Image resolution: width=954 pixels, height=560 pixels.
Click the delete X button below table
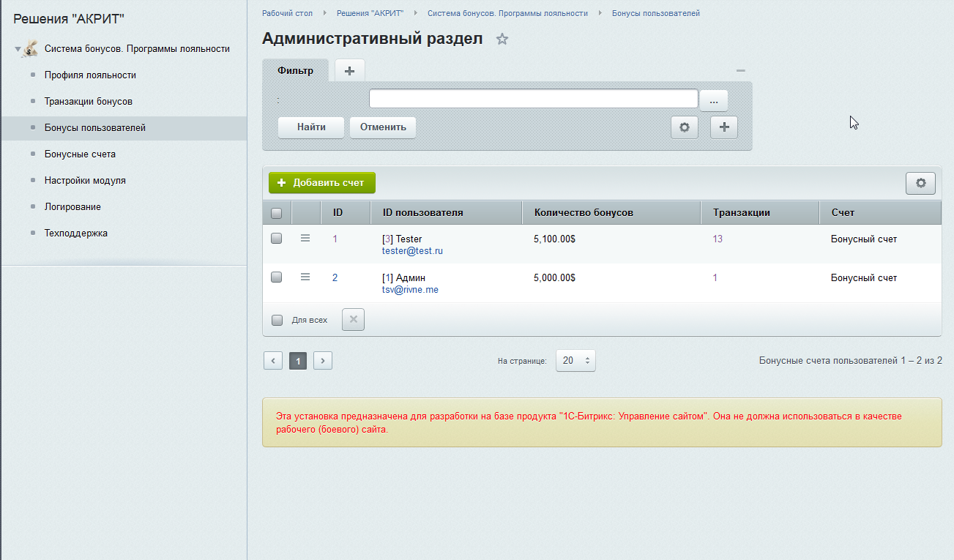click(353, 320)
